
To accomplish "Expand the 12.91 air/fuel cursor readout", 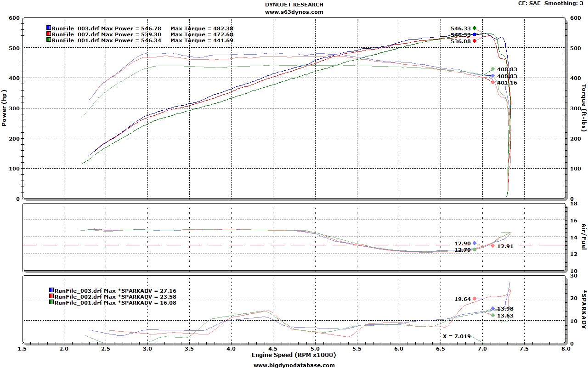I will tap(504, 246).
